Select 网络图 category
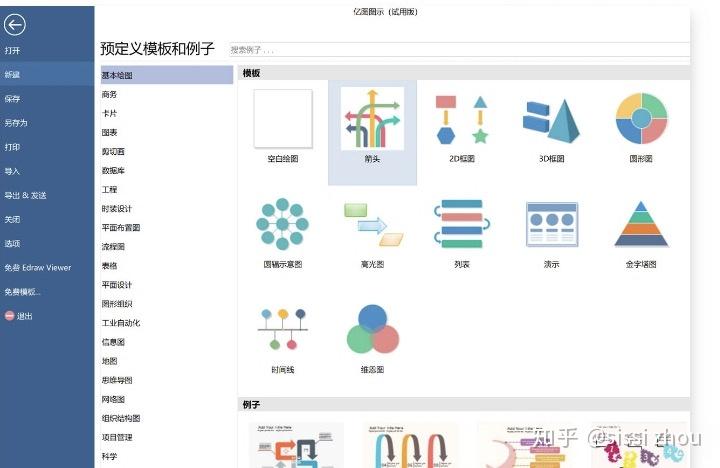This screenshot has width=720, height=468. coord(113,399)
